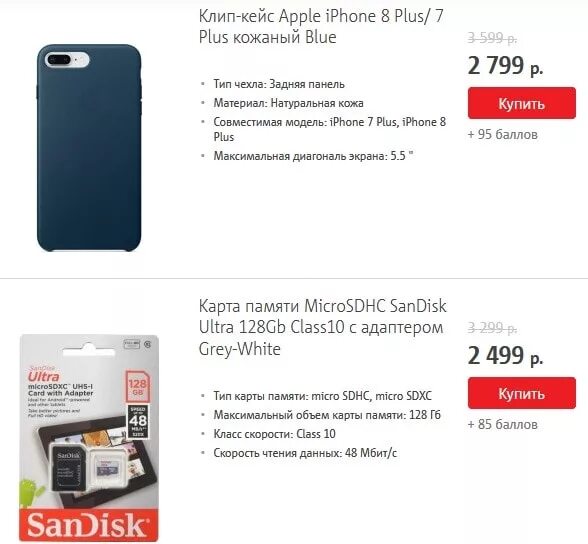This screenshot has height=544, width=588.
Task: Open the Карта памяти MicroSDHC SanDisk title link
Action: (x=322, y=327)
